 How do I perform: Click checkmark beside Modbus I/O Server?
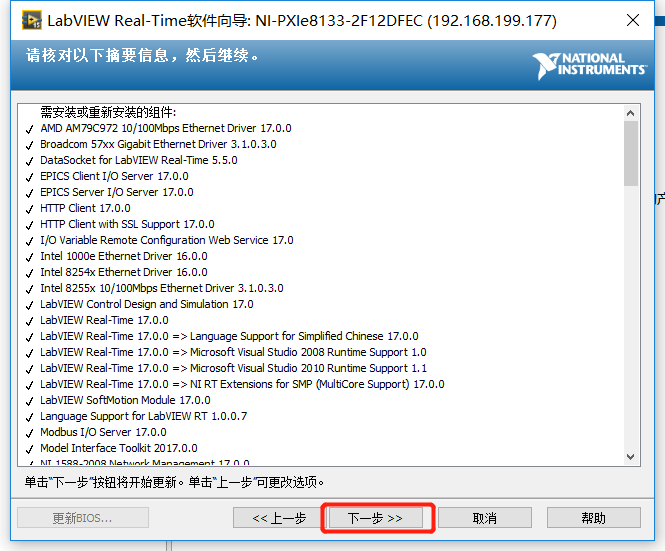[29, 434]
